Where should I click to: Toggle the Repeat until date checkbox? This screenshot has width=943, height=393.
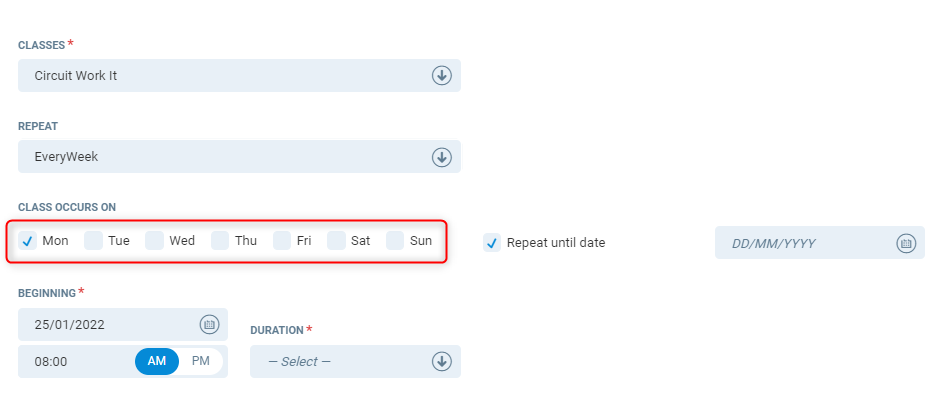[x=492, y=243]
